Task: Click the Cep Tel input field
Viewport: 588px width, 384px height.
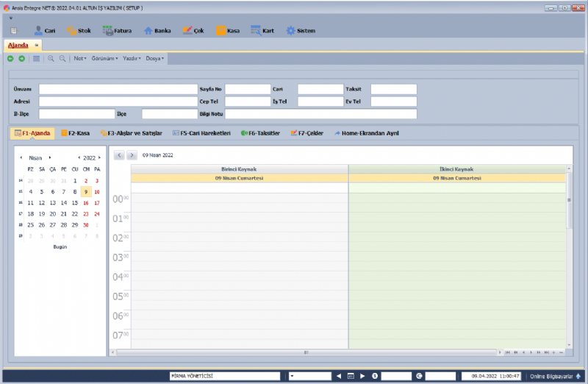Action: tap(248, 102)
